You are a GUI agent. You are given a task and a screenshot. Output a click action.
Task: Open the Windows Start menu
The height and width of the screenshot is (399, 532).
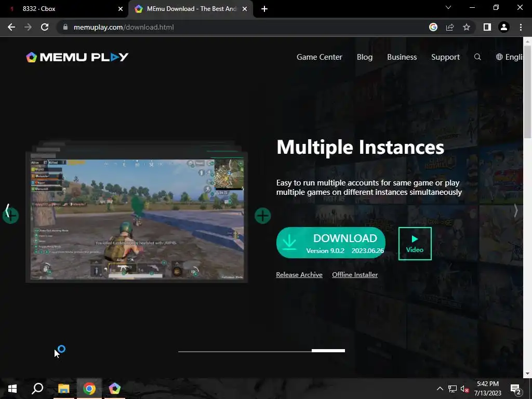click(12, 389)
